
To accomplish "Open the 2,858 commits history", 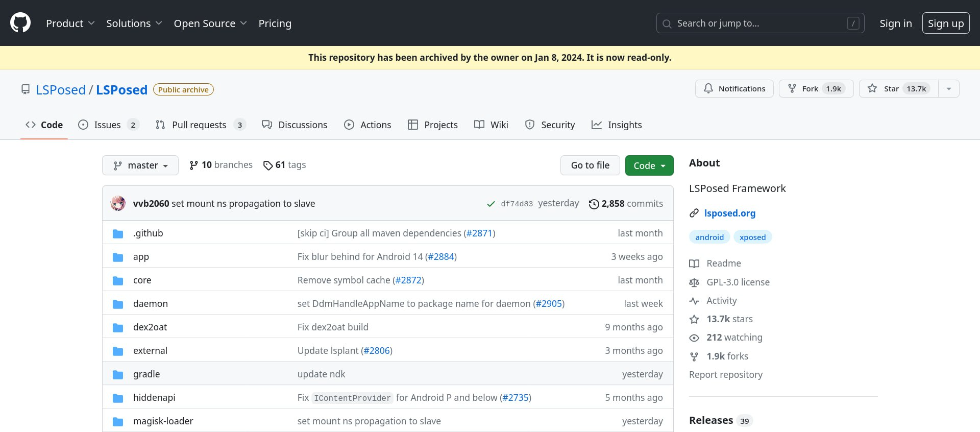I will click(626, 204).
